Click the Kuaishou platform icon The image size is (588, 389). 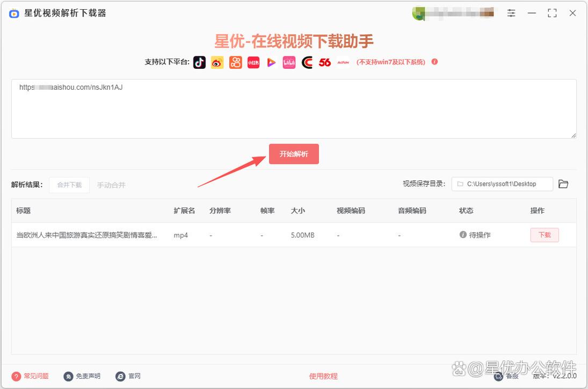(236, 62)
